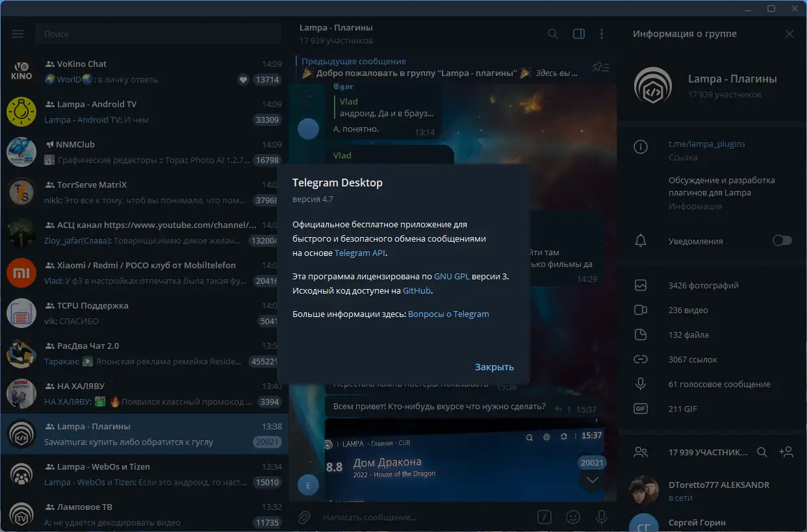
Task: Click the Предыдущее сообщение pinned bar
Action: pyautogui.click(x=439, y=67)
